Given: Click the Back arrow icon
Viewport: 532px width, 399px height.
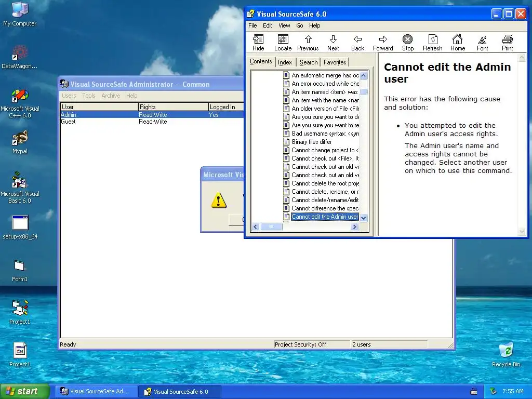Looking at the screenshot, I should [x=357, y=43].
